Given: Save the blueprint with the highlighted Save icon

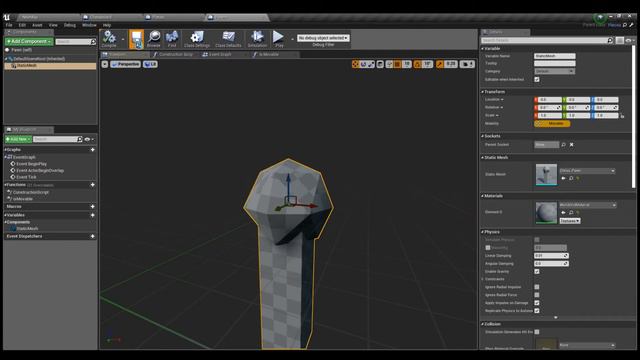Looking at the screenshot, I should click(x=136, y=39).
